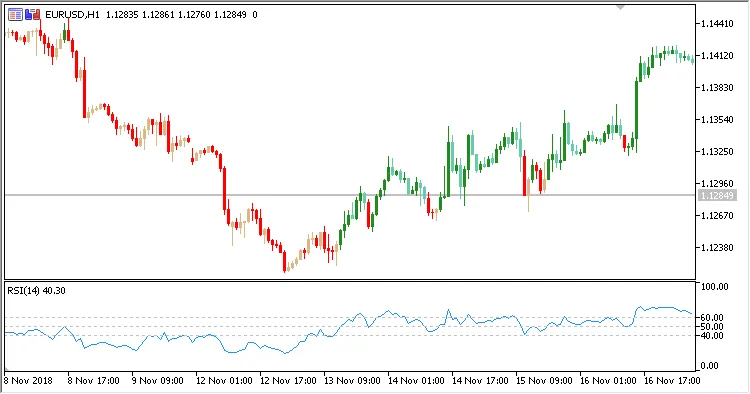Click the 14 Nov 17:00 time label
The width and height of the screenshot is (750, 394).
click(x=480, y=381)
